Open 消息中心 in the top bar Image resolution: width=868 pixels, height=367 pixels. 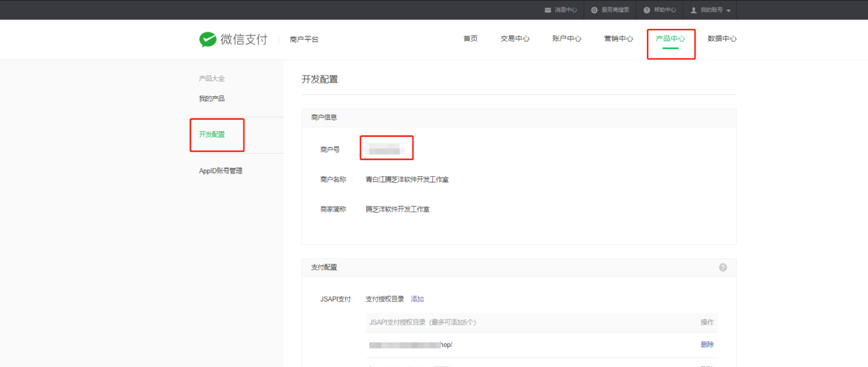point(565,10)
